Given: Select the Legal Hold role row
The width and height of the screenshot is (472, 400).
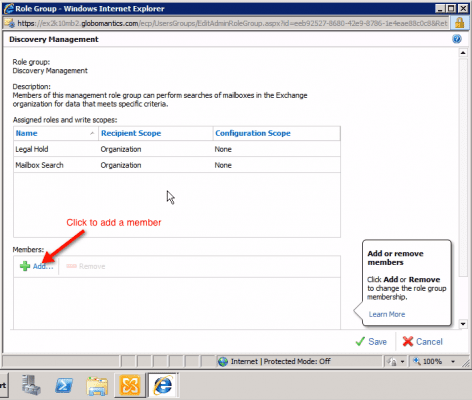Looking at the screenshot, I should [177, 149].
